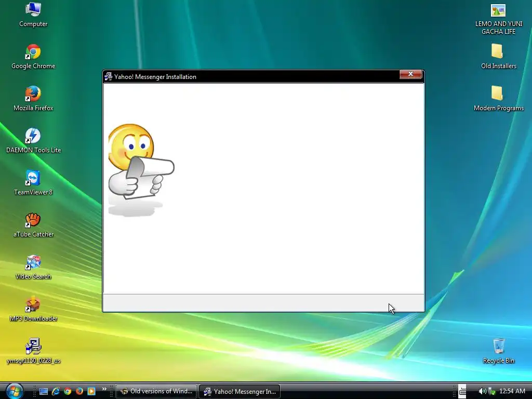This screenshot has width=532, height=399.
Task: Select the ymsgr1150_0228_us installer file
Action: (33, 351)
